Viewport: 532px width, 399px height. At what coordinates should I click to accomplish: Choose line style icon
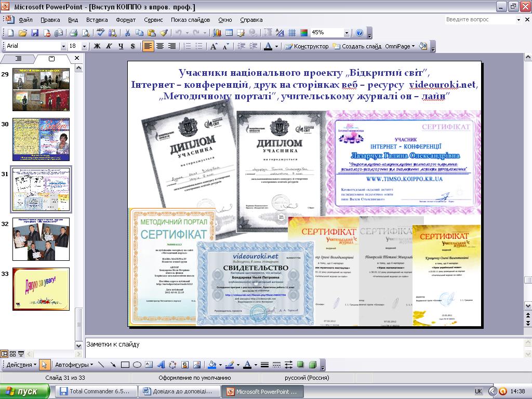[264, 365]
